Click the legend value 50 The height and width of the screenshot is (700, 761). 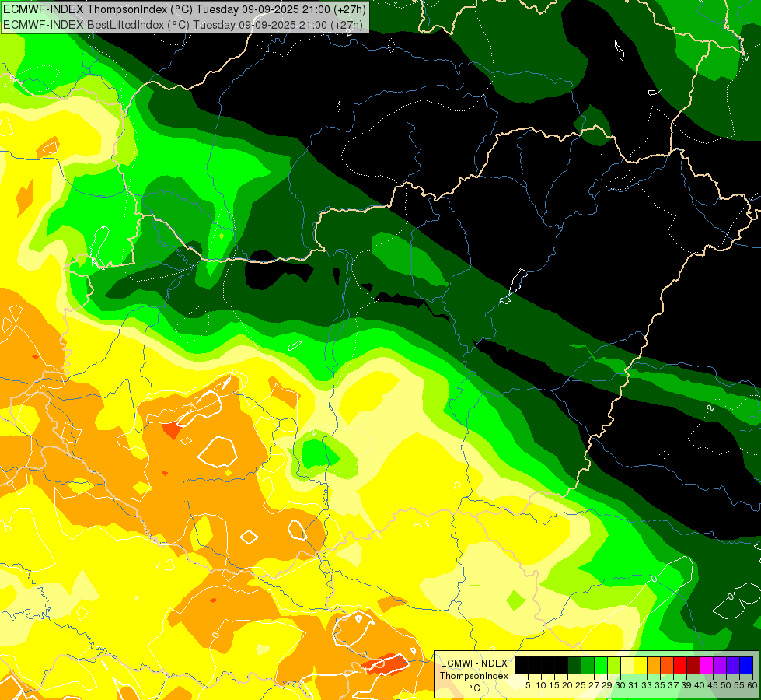[727, 685]
